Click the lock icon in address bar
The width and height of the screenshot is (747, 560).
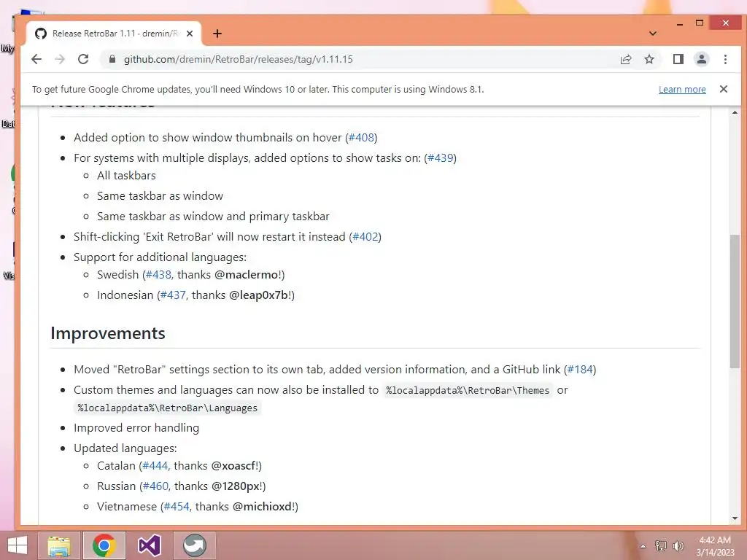point(112,59)
